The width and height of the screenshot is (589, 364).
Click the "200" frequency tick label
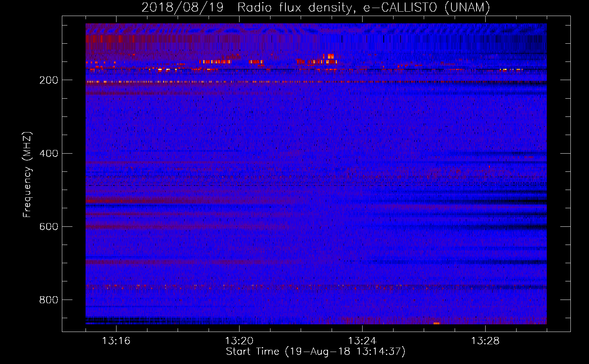click(x=49, y=80)
